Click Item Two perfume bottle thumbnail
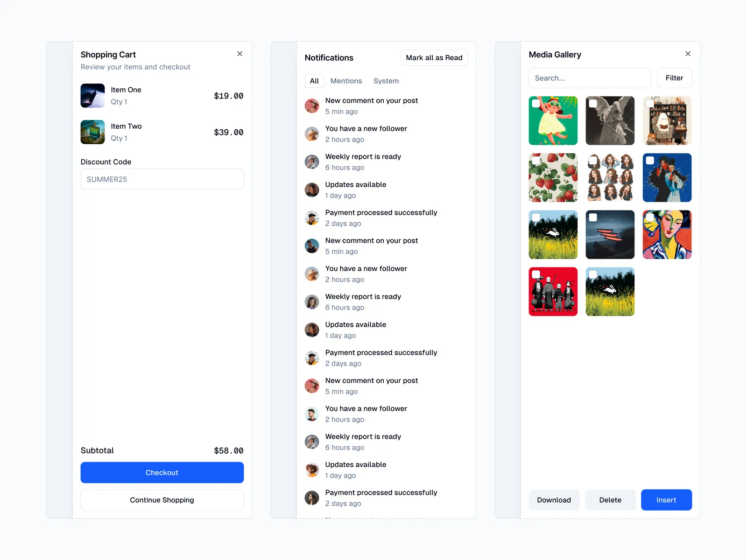747x560 pixels. [x=92, y=132]
